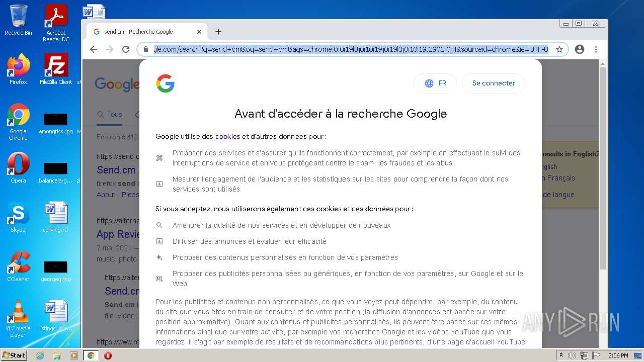Open the Skype desktop shortcut
Screen dimensions: 644x362
pyautogui.click(x=18, y=217)
